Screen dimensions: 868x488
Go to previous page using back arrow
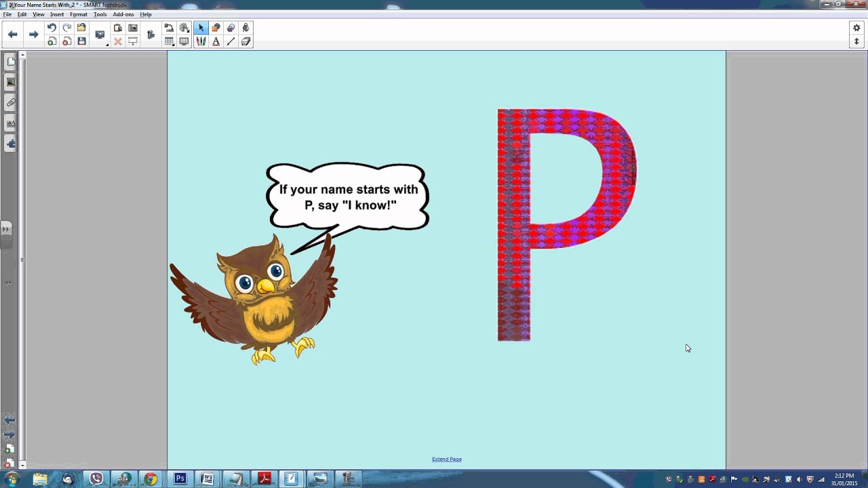pyautogui.click(x=13, y=35)
